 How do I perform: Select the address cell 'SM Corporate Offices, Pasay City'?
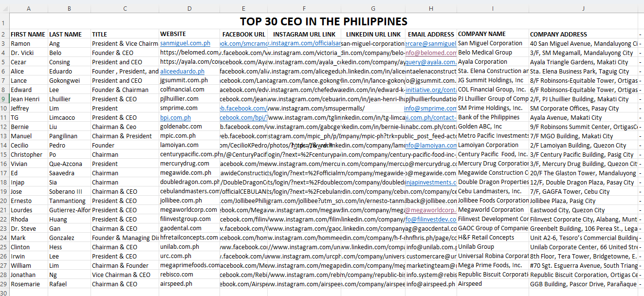583,108
